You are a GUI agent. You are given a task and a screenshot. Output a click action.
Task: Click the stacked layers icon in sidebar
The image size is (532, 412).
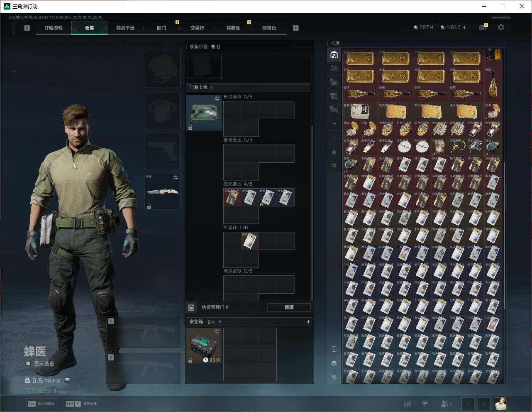tap(334, 363)
